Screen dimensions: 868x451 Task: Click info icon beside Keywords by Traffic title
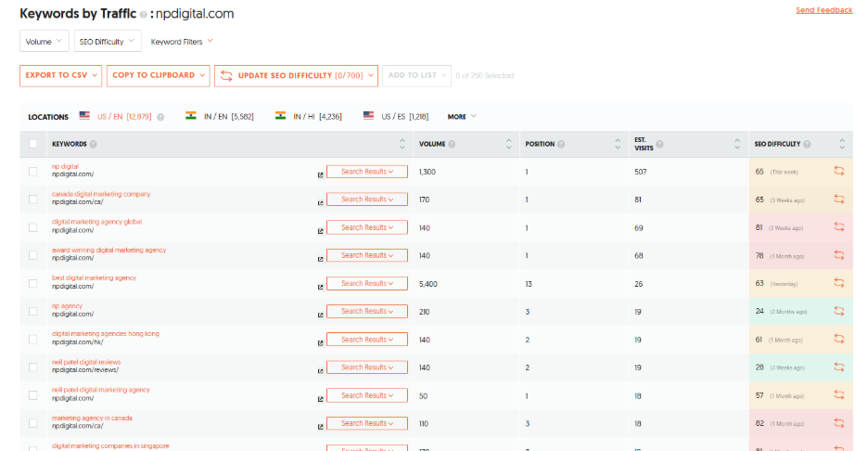tap(143, 15)
